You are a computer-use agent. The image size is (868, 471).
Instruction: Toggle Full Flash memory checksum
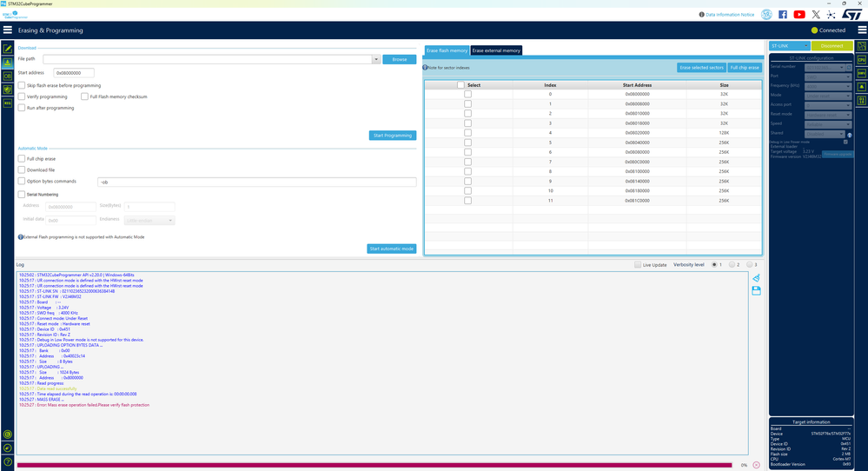pos(84,96)
